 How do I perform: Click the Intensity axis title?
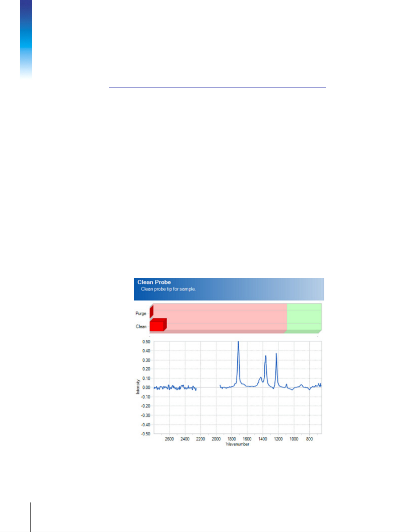coord(138,387)
